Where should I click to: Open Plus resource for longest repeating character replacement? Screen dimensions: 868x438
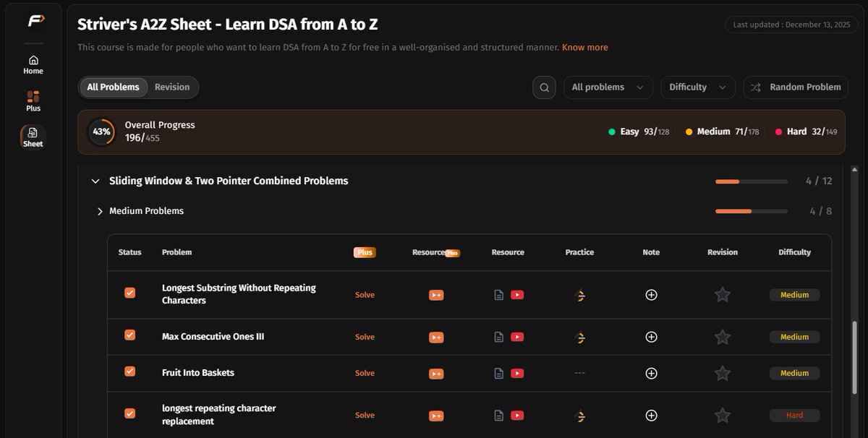pos(436,416)
